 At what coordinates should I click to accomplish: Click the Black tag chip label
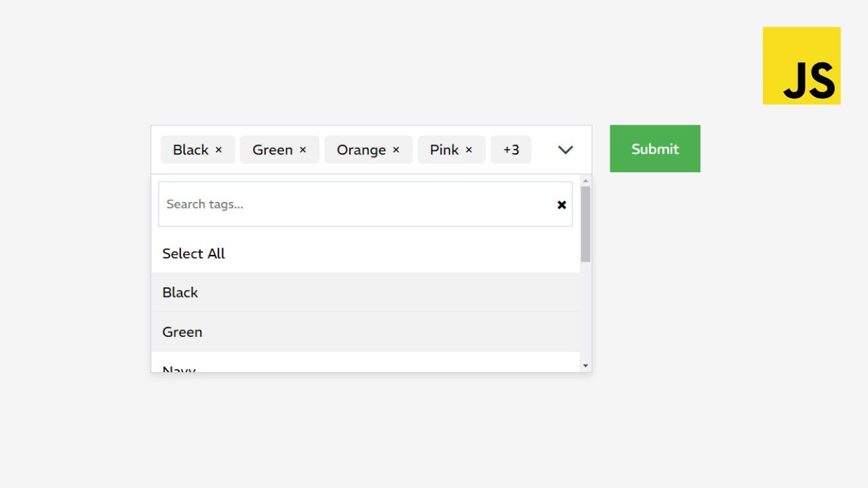click(x=190, y=150)
